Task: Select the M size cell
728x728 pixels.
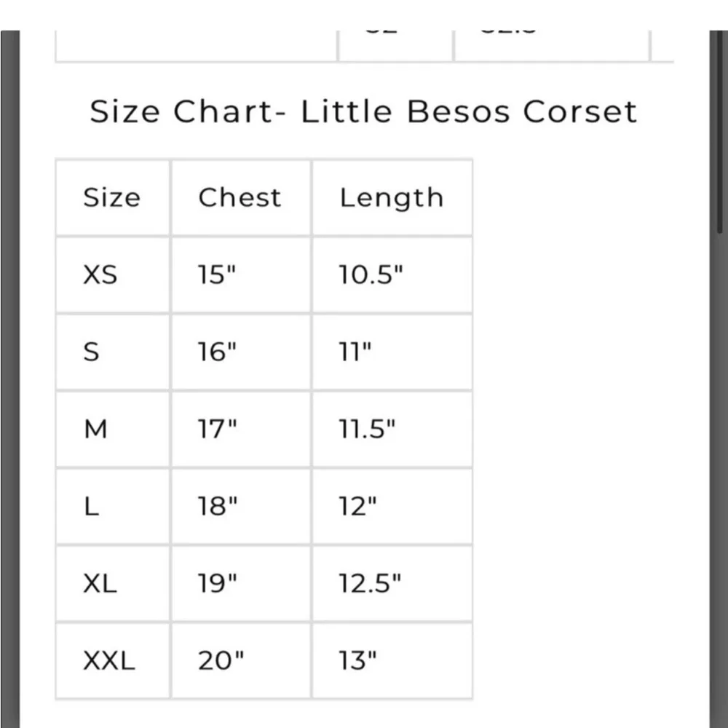Action: pyautogui.click(x=95, y=430)
